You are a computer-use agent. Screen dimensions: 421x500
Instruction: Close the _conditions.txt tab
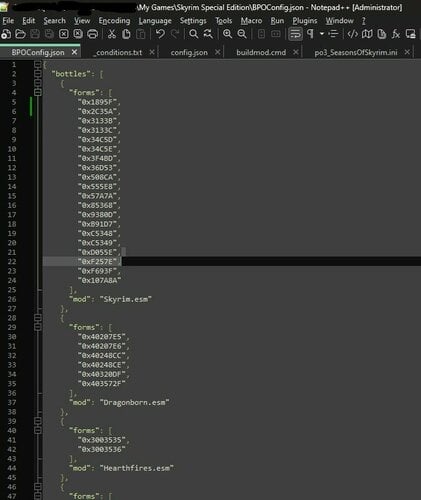tap(152, 52)
